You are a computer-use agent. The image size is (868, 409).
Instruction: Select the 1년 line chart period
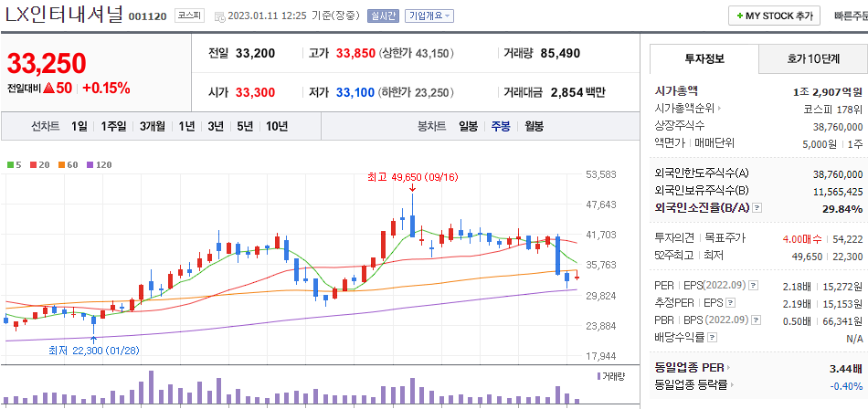pyautogui.click(x=186, y=126)
